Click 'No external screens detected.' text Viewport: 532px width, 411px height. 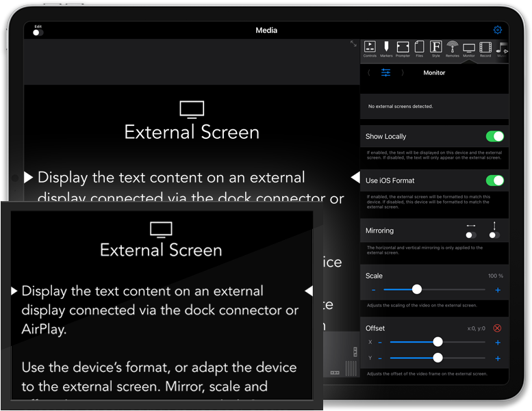click(401, 107)
